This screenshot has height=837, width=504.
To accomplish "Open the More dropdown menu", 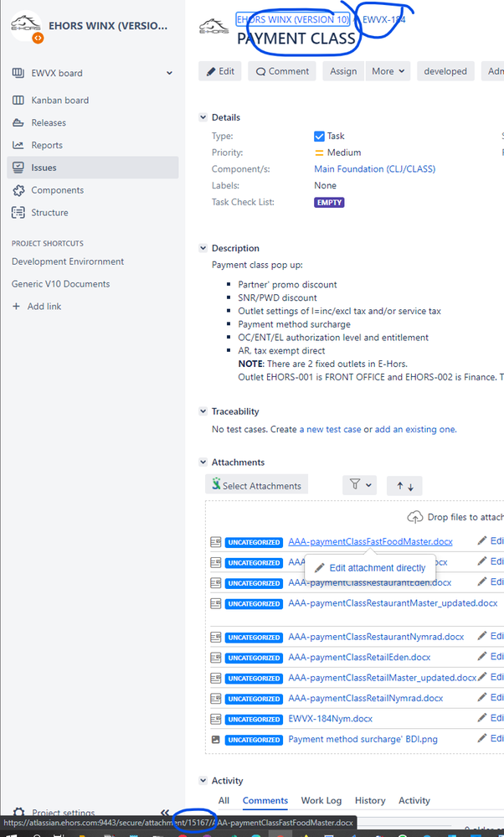I will [x=388, y=71].
